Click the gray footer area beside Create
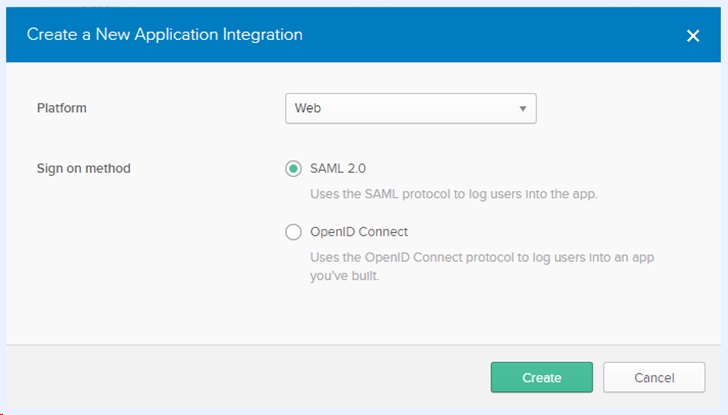This screenshot has height=415, width=728. click(250, 377)
